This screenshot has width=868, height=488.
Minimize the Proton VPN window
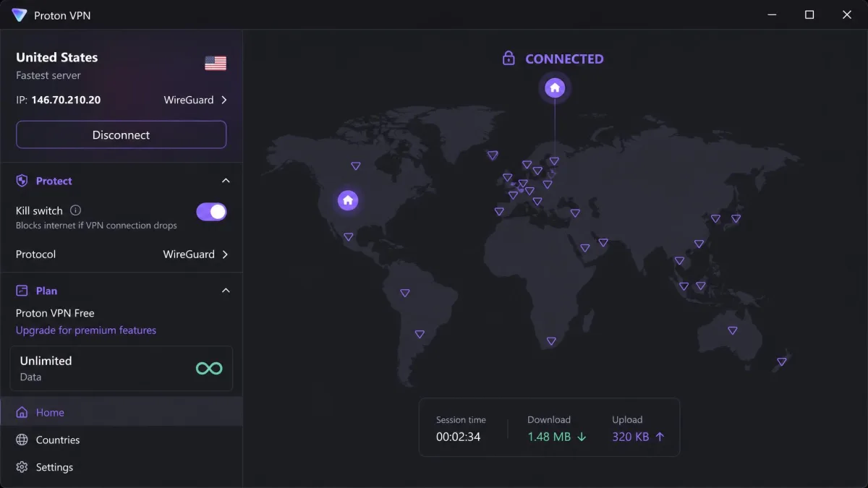(772, 15)
